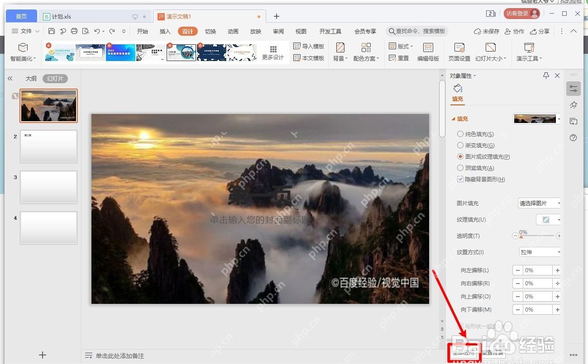Click the 协作 collaborate button
The image size is (588, 364).
coord(514,31)
